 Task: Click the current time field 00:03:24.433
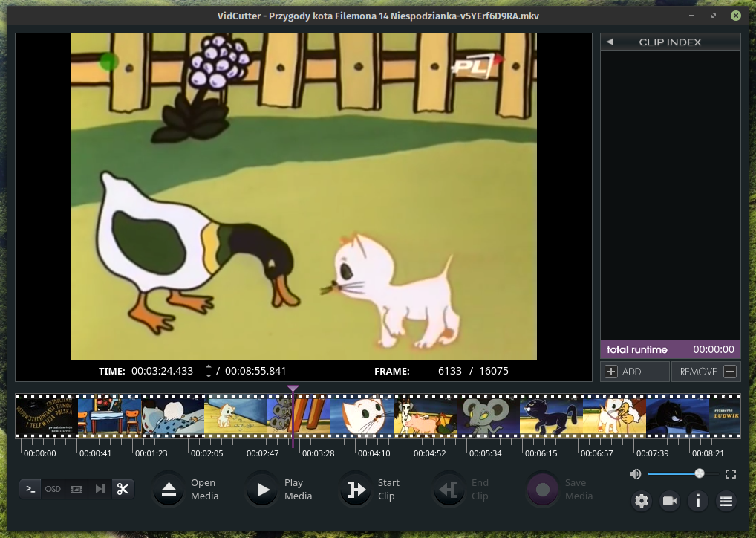tap(162, 371)
